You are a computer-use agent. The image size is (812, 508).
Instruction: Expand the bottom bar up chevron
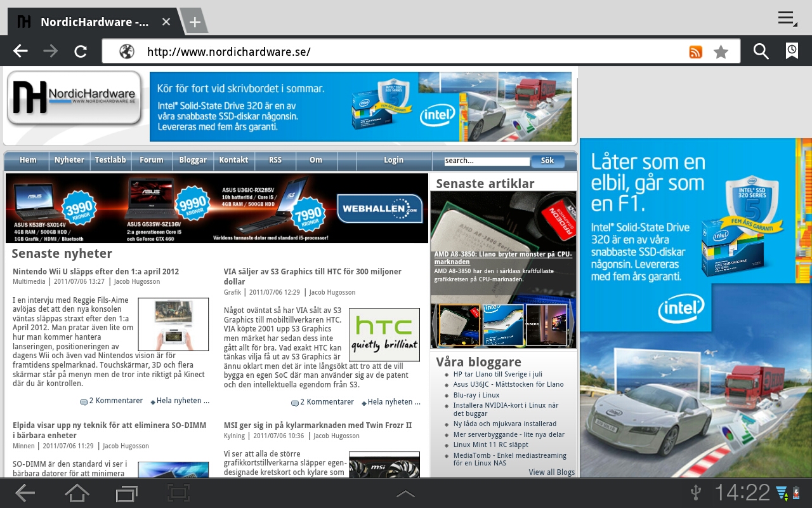[405, 493]
